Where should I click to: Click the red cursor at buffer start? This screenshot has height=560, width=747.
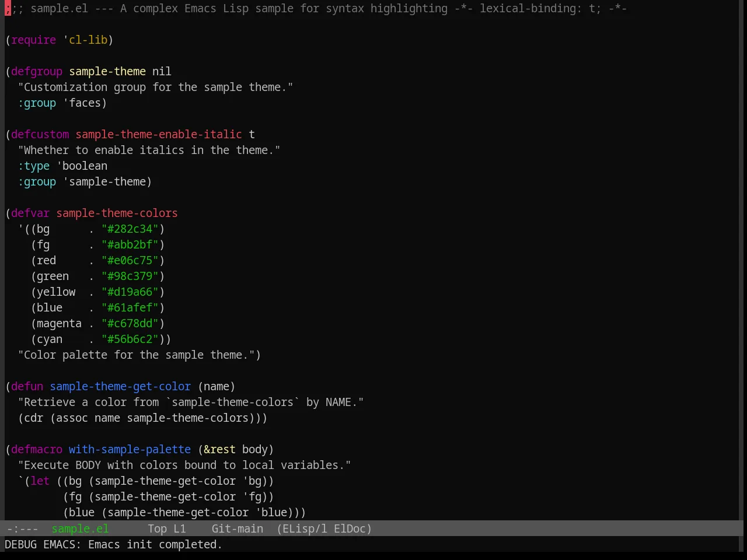8,8
